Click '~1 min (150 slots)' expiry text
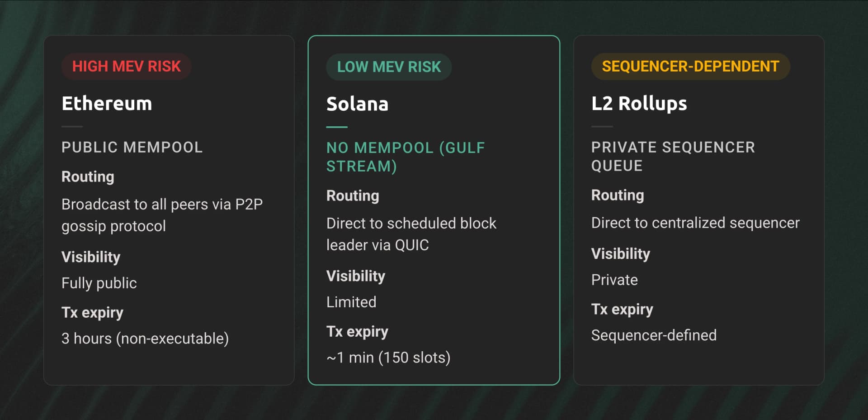This screenshot has width=868, height=420. (388, 358)
